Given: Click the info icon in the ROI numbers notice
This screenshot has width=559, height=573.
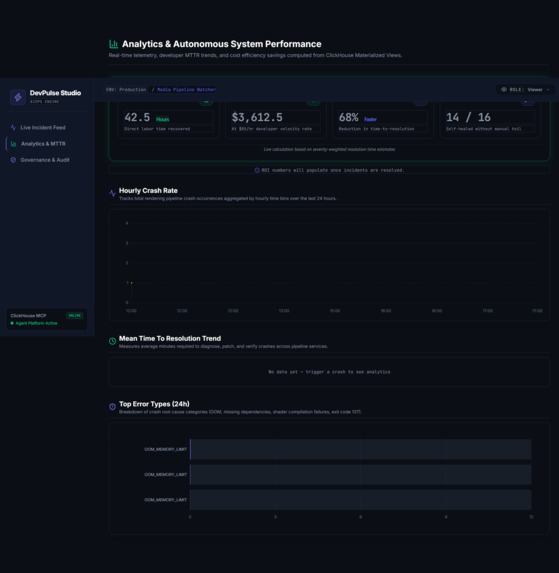Looking at the screenshot, I should (x=257, y=170).
